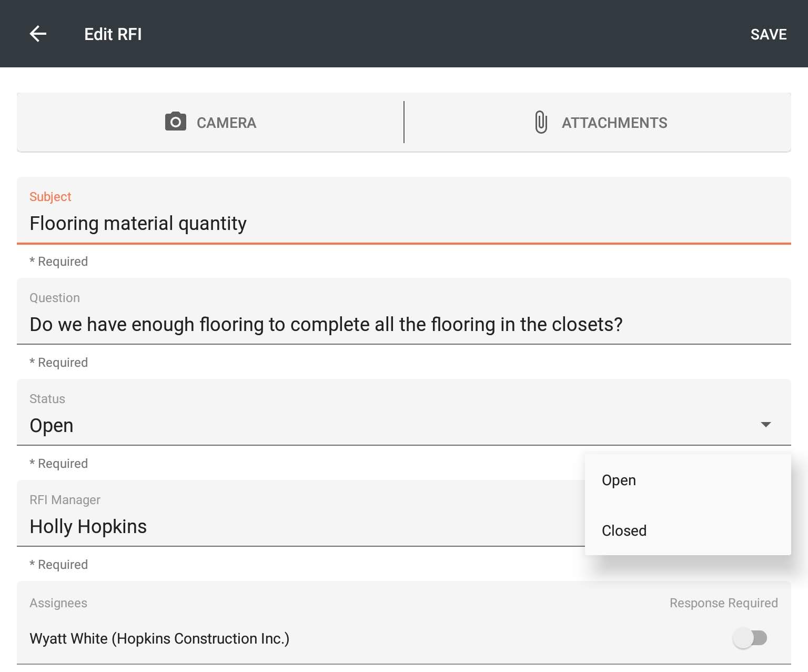Click the orange Subject field label
Viewport: 808px width, 672px height.
click(x=50, y=197)
